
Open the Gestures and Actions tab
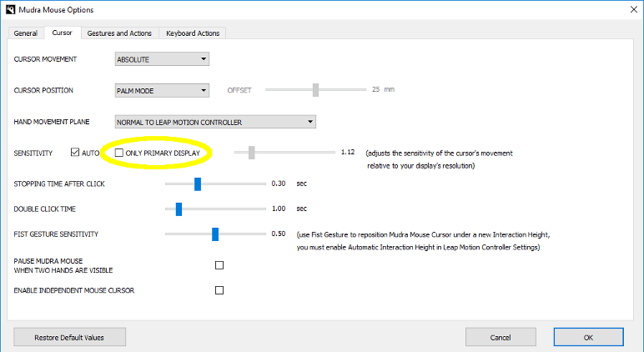click(119, 33)
